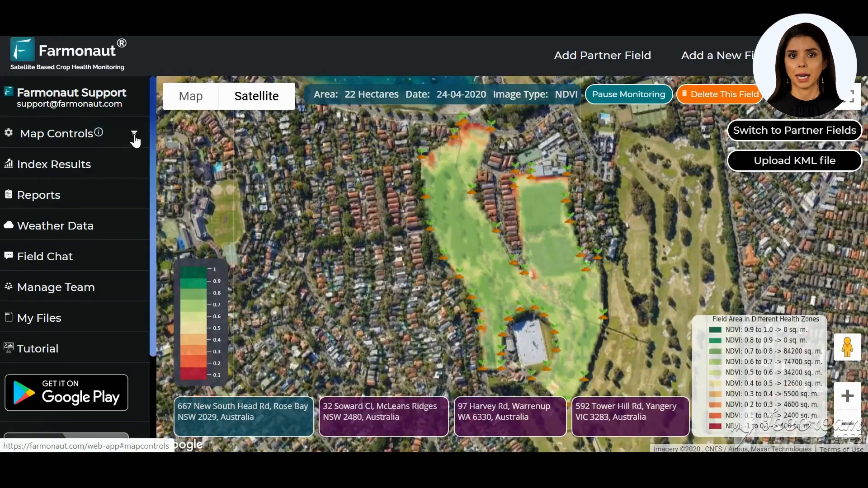Image resolution: width=868 pixels, height=488 pixels.
Task: Select field 667 New South Head Rd, Rose Bay
Action: coord(243,416)
